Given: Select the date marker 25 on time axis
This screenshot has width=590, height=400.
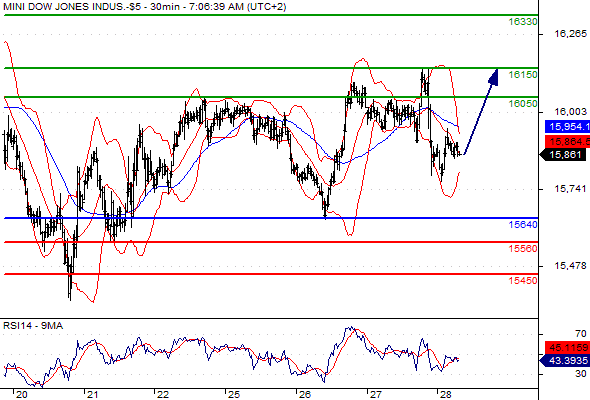Looking at the screenshot, I should point(234,394).
